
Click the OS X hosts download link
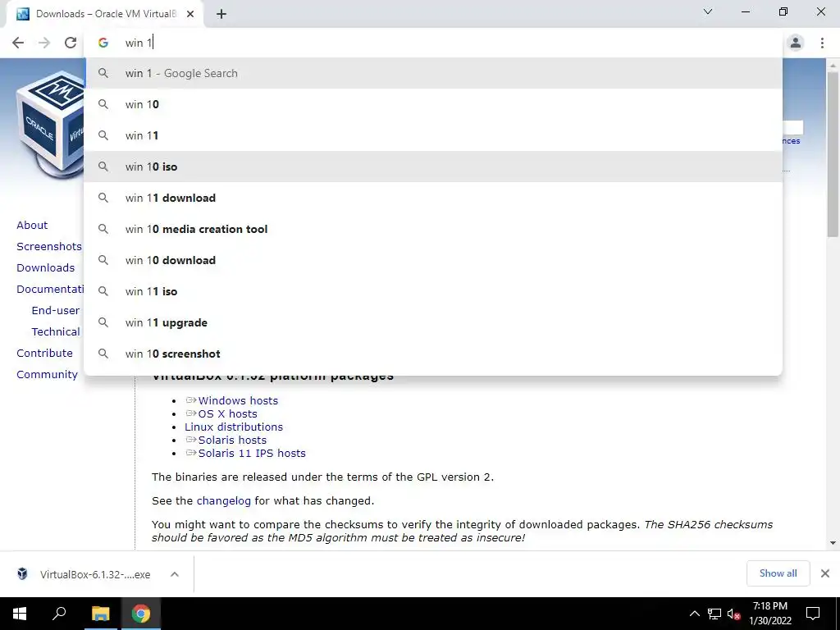(x=227, y=414)
